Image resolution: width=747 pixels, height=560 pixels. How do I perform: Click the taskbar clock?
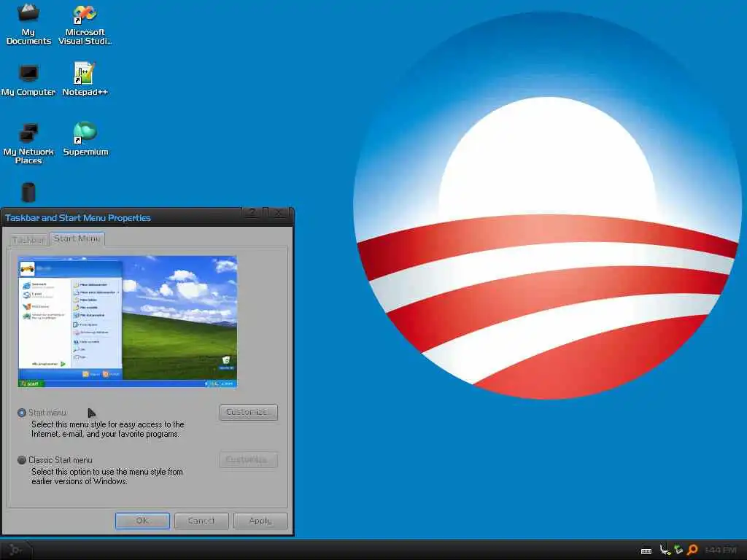tap(720, 551)
